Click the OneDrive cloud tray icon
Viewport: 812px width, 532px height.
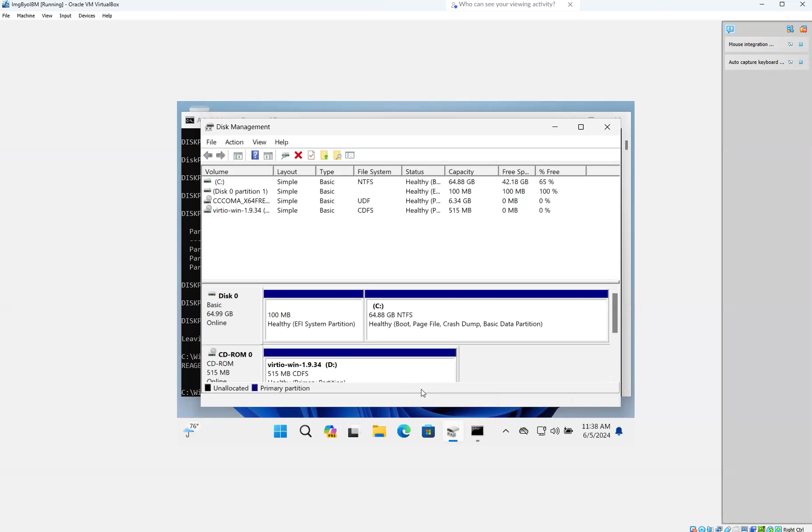point(524,431)
